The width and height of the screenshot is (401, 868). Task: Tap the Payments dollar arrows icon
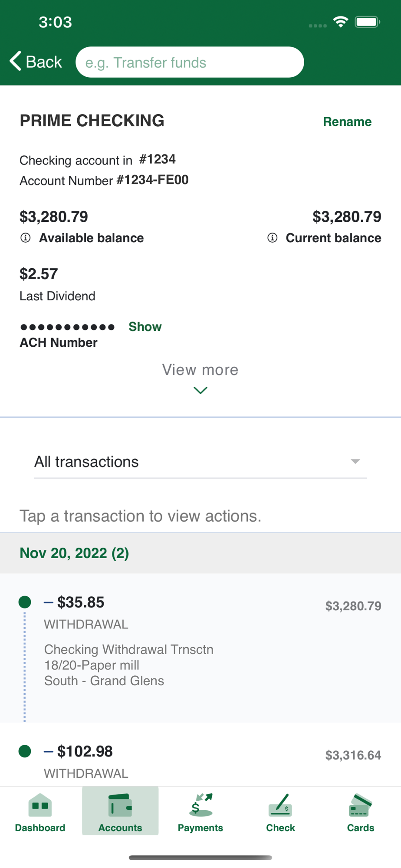pyautogui.click(x=200, y=806)
